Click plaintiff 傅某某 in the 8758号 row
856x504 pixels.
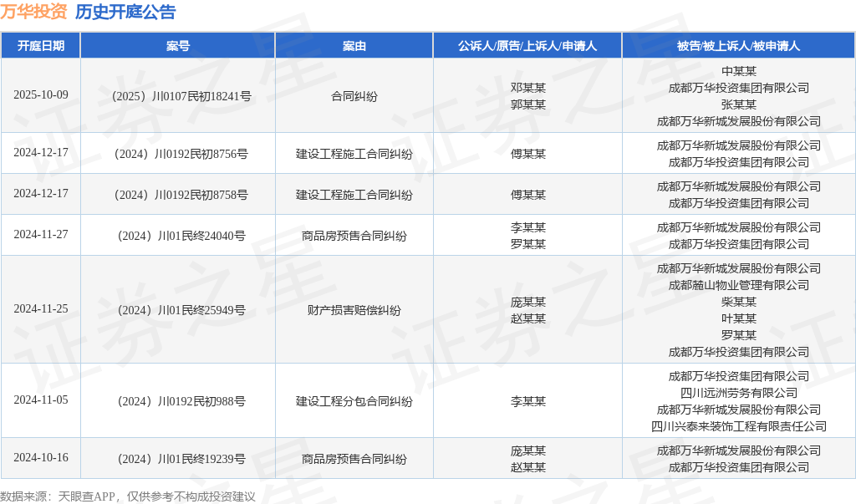point(528,195)
